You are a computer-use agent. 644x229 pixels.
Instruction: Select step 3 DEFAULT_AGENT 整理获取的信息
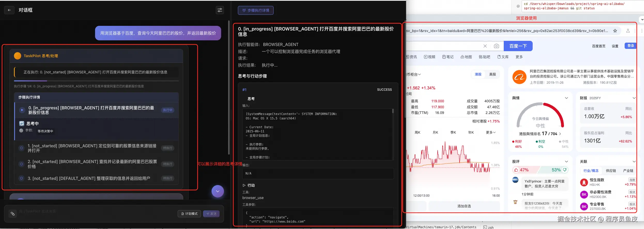96,178
